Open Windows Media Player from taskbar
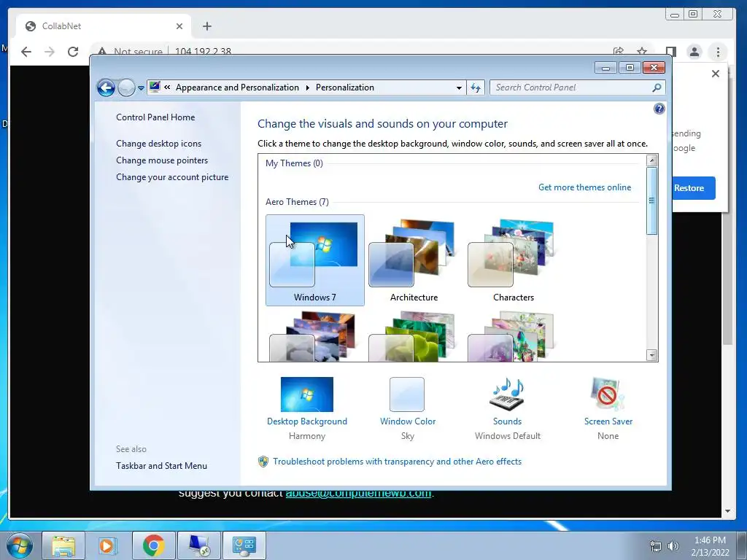This screenshot has height=560, width=747. point(108,545)
